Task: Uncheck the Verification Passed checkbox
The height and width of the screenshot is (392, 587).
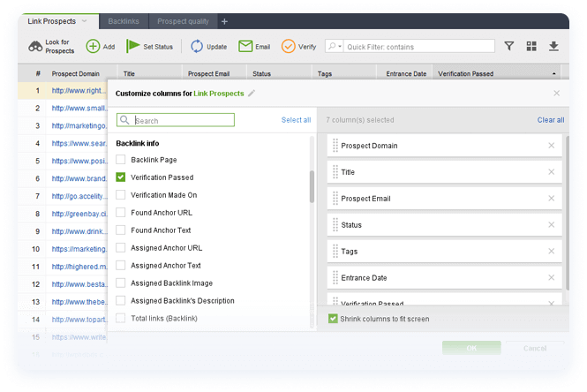Action: tap(121, 177)
